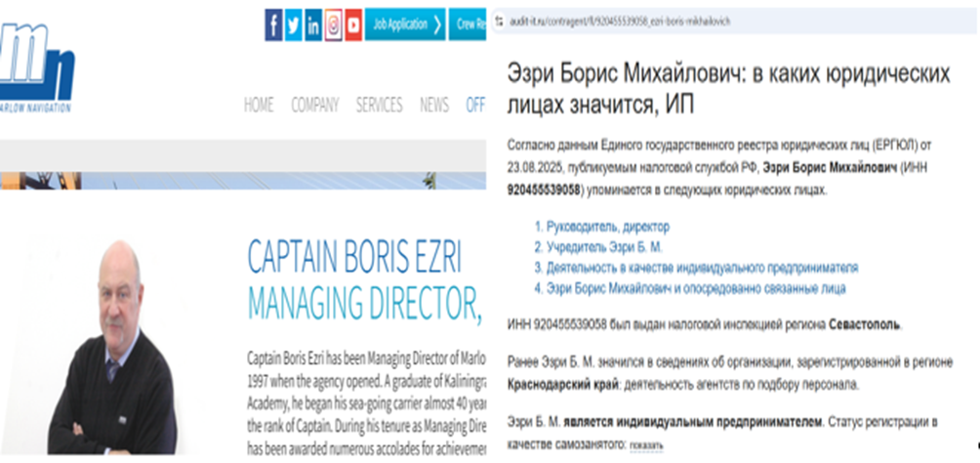Viewport: 980px width, 463px height.
Task: Open the Facebook social icon
Action: [273, 25]
